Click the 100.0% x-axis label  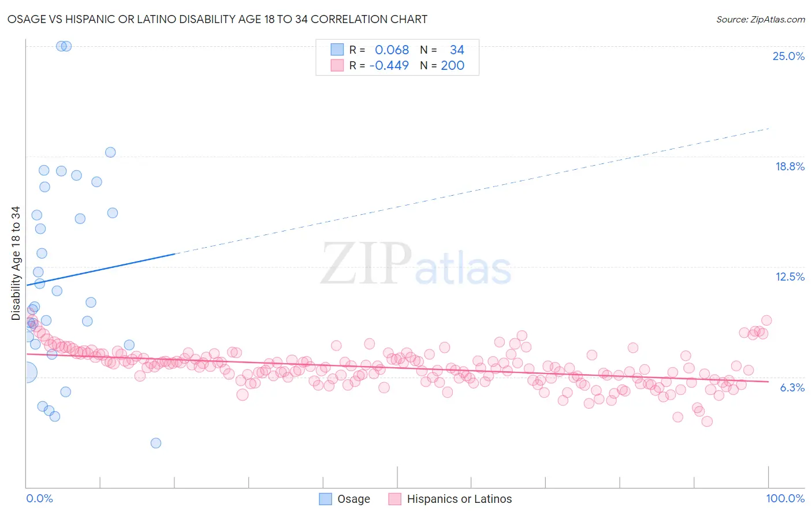click(x=785, y=498)
